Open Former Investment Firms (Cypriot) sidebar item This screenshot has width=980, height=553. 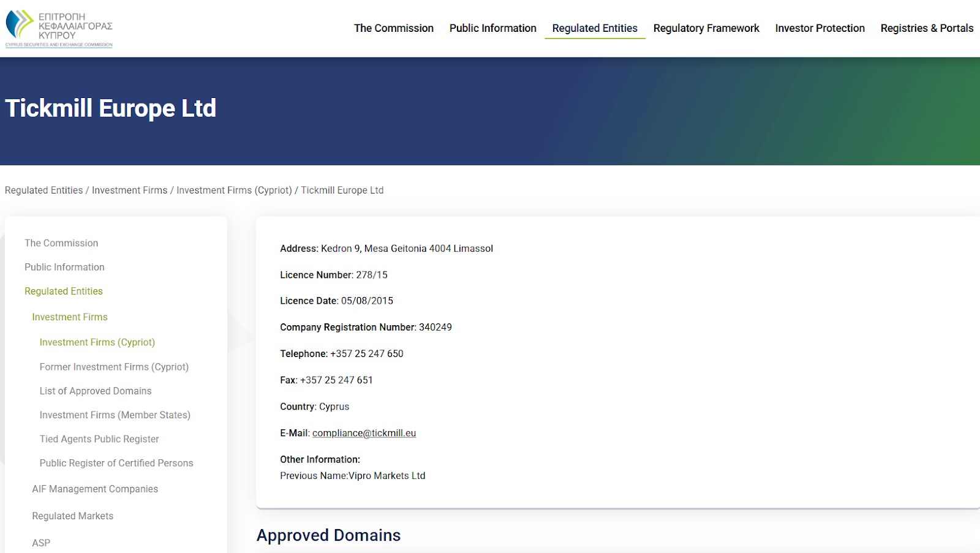coord(114,367)
